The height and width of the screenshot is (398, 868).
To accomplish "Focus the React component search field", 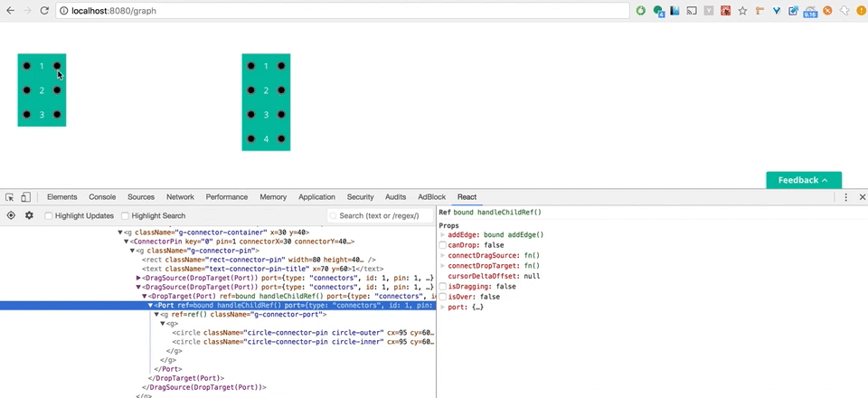I will click(381, 216).
